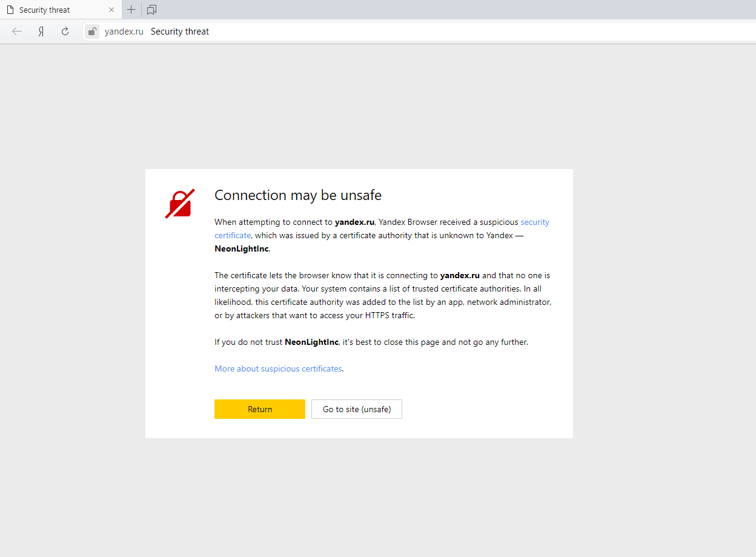Open the "security certificate" link

click(x=534, y=222)
